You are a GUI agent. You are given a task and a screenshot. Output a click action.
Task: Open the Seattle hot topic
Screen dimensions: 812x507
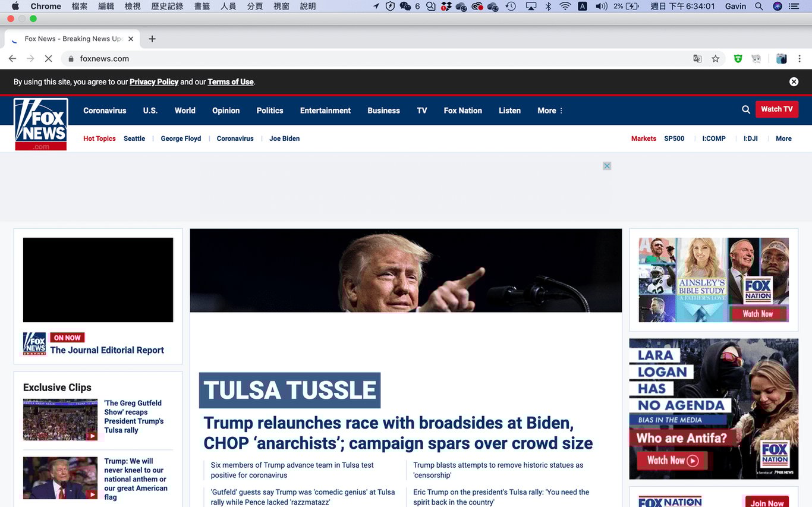tap(134, 138)
